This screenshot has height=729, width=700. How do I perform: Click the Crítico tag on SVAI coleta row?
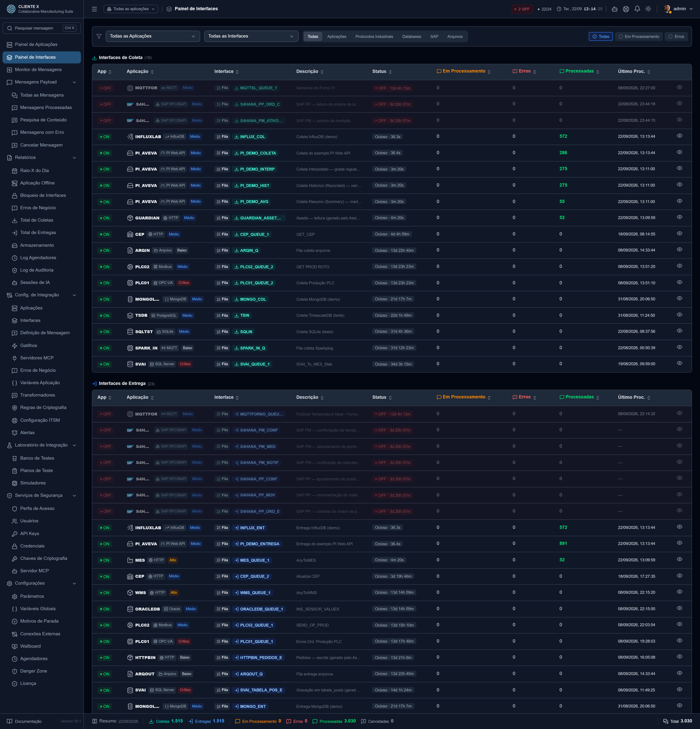185,364
